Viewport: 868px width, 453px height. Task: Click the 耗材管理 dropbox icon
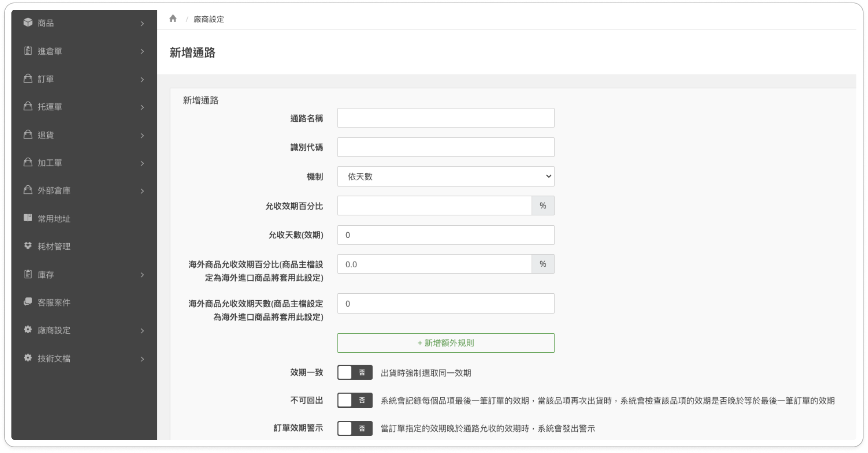click(28, 246)
